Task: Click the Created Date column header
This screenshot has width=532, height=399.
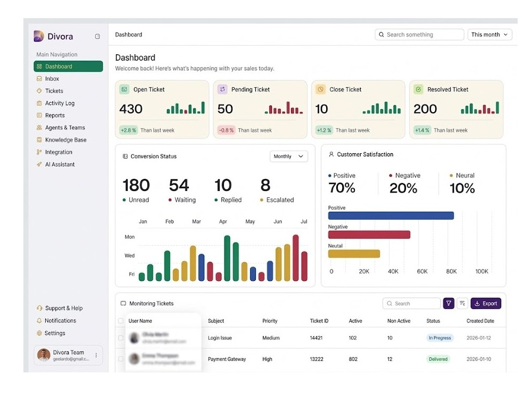Action: coord(480,321)
